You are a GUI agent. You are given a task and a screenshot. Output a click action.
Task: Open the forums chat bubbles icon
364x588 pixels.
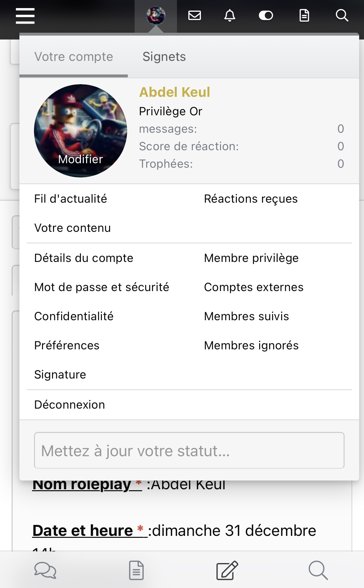click(45, 570)
